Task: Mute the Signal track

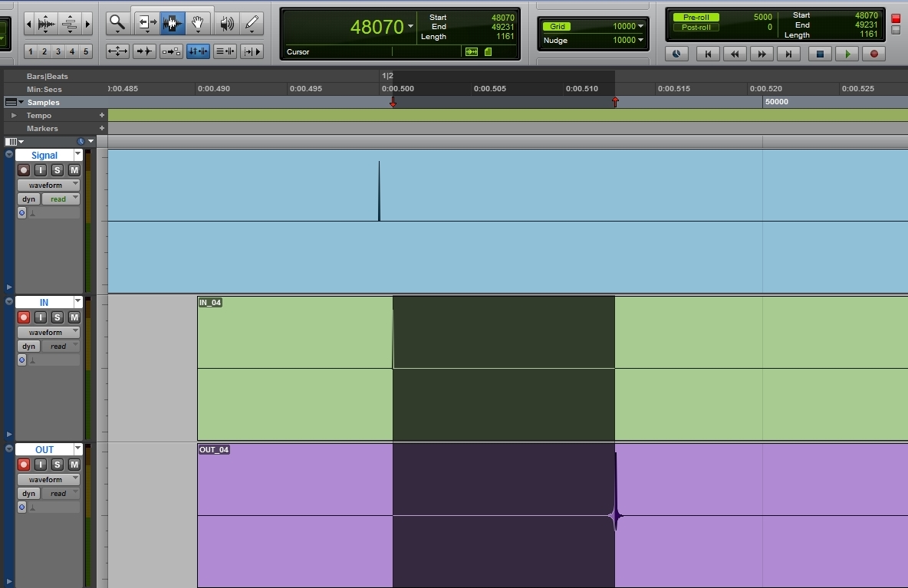Action: click(x=74, y=170)
